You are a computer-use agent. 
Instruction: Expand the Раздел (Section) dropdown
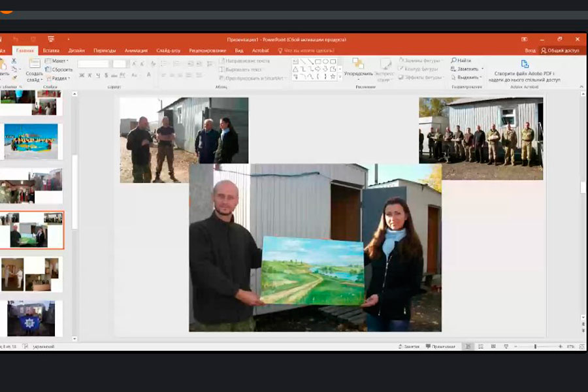(59, 78)
